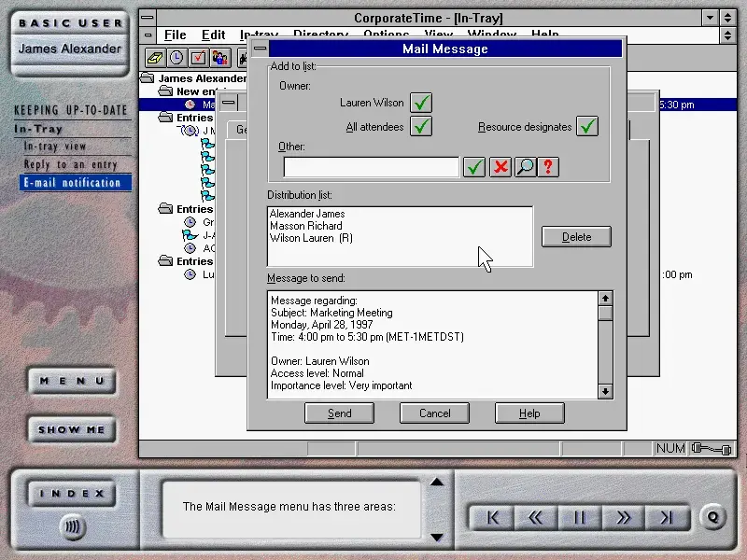Open the Edit menu
747x560 pixels.
pos(213,35)
